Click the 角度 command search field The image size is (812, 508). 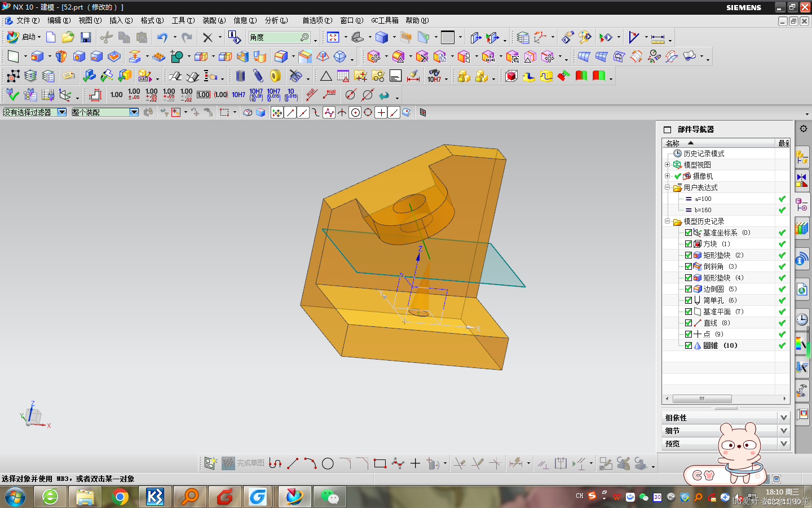click(x=280, y=37)
